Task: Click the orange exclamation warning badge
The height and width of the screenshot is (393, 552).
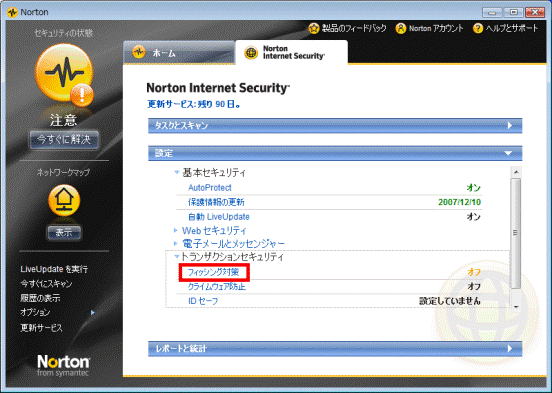Action: [82, 94]
